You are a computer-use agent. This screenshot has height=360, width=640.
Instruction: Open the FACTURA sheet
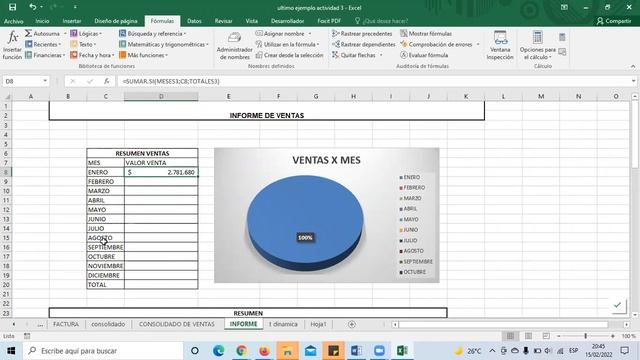[x=66, y=324]
